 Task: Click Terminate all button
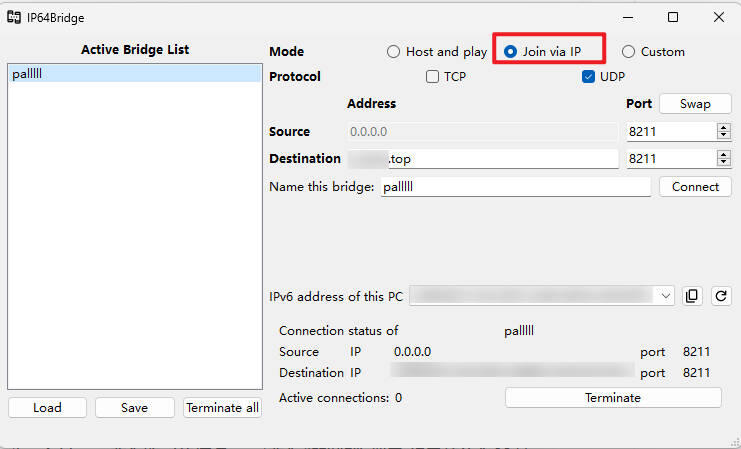click(x=222, y=407)
